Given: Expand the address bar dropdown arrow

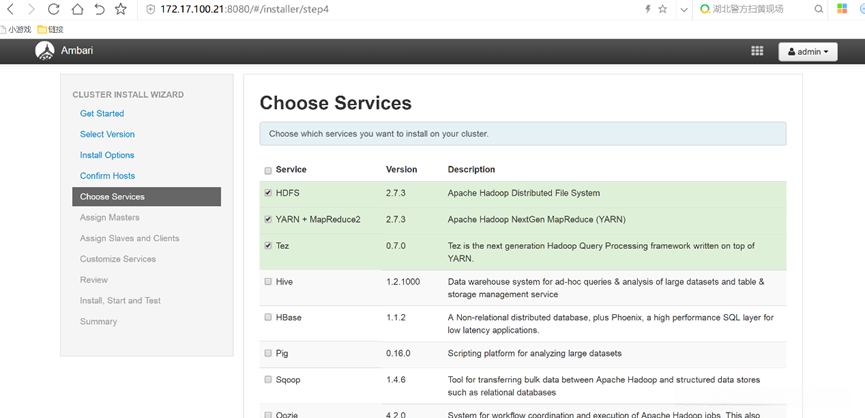Looking at the screenshot, I should pyautogui.click(x=683, y=9).
